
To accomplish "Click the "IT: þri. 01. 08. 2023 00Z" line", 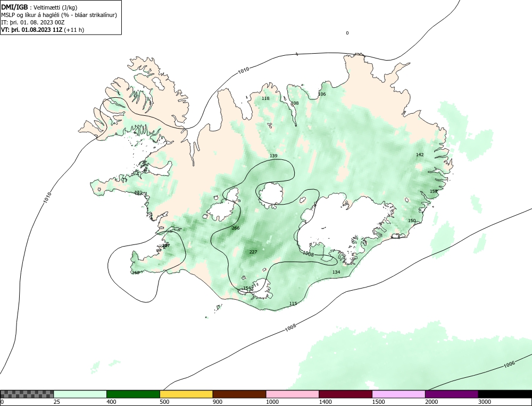I will tap(33, 22).
